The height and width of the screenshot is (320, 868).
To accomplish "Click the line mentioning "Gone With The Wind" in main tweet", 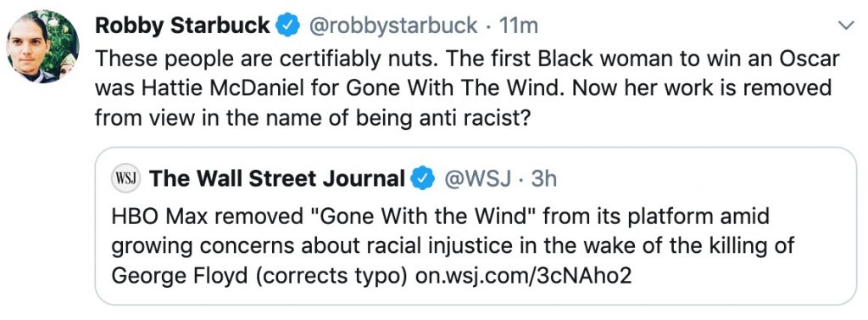I will [x=464, y=88].
